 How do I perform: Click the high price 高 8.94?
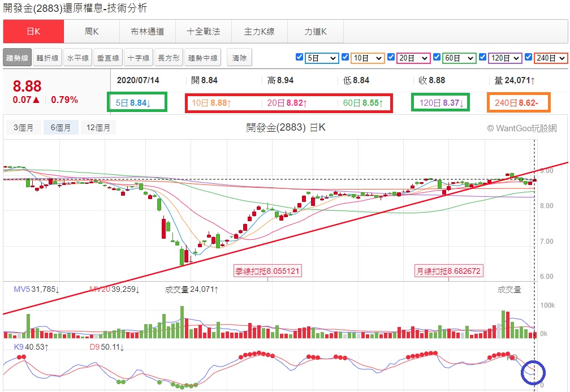coord(280,80)
